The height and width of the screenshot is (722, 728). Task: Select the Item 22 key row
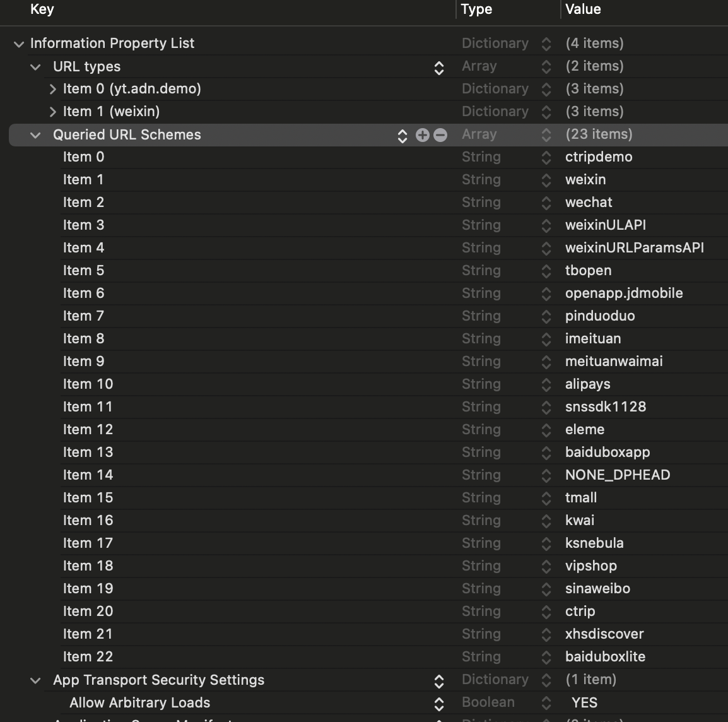click(x=88, y=657)
